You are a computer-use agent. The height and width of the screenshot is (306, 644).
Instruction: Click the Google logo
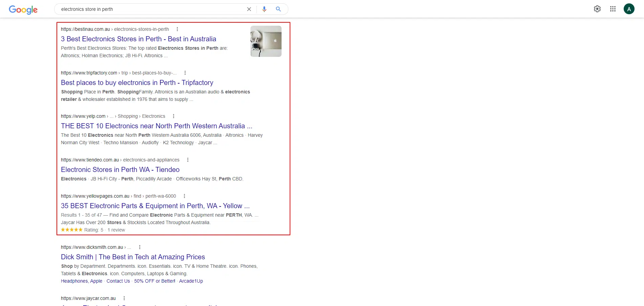point(23,9)
